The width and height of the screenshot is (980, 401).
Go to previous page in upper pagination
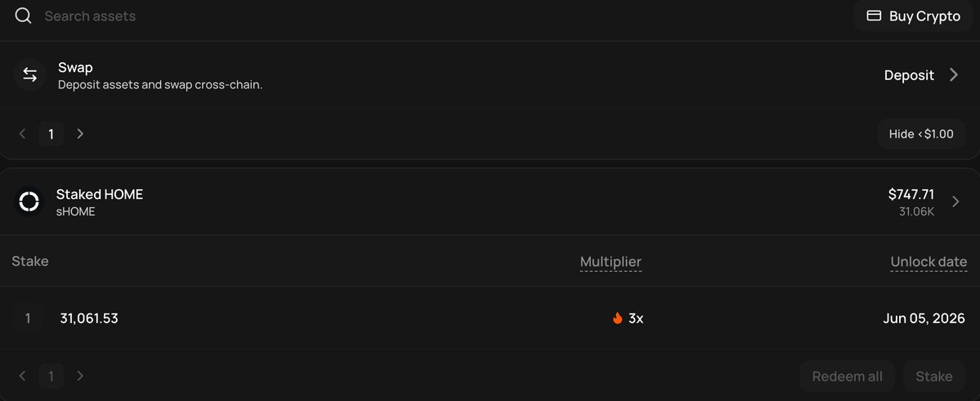click(23, 134)
